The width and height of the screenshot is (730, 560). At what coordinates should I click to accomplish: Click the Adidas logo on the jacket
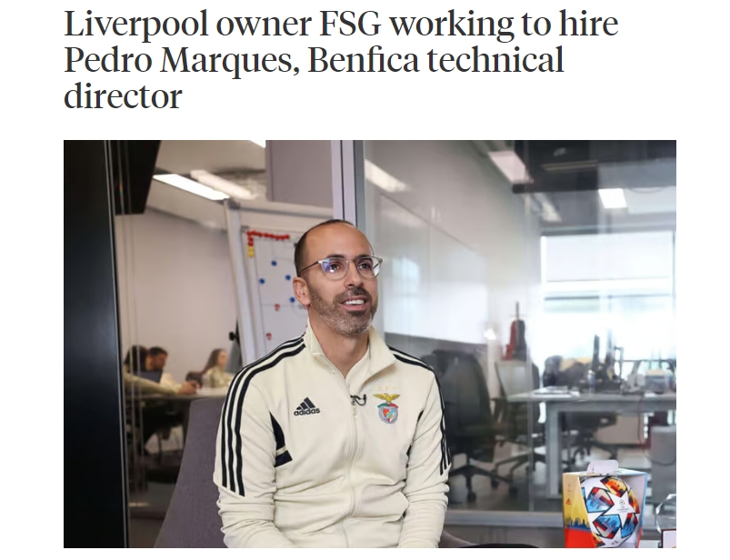click(306, 406)
